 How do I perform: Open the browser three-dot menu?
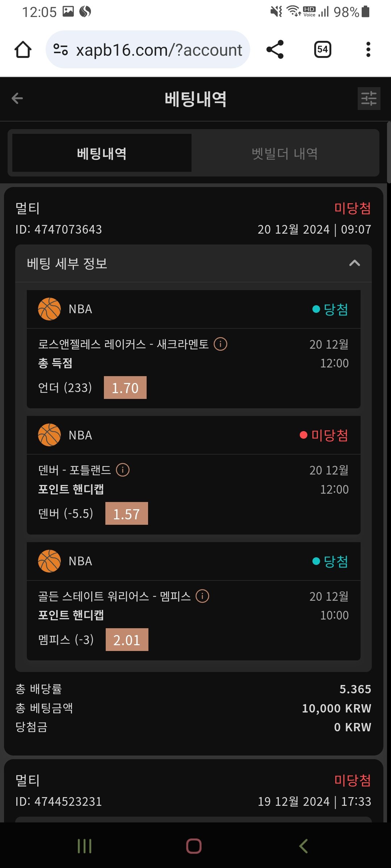tap(368, 50)
